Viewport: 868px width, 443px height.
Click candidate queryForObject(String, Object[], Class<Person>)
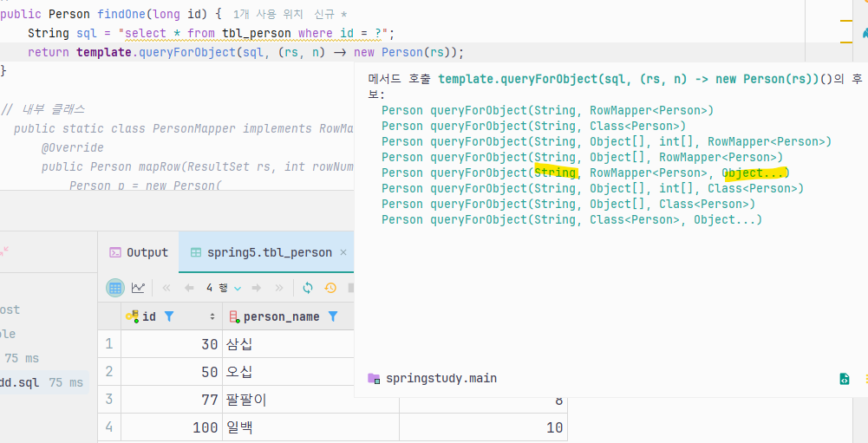click(x=569, y=204)
